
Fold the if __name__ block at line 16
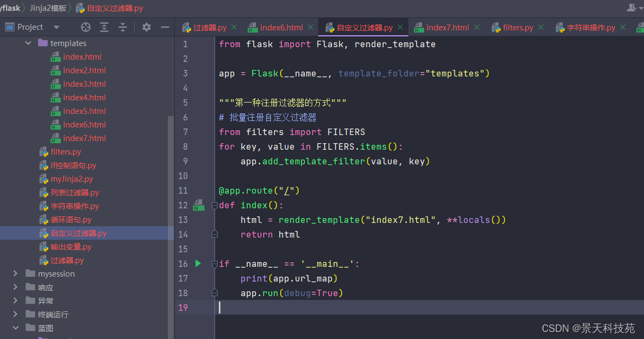pos(214,264)
